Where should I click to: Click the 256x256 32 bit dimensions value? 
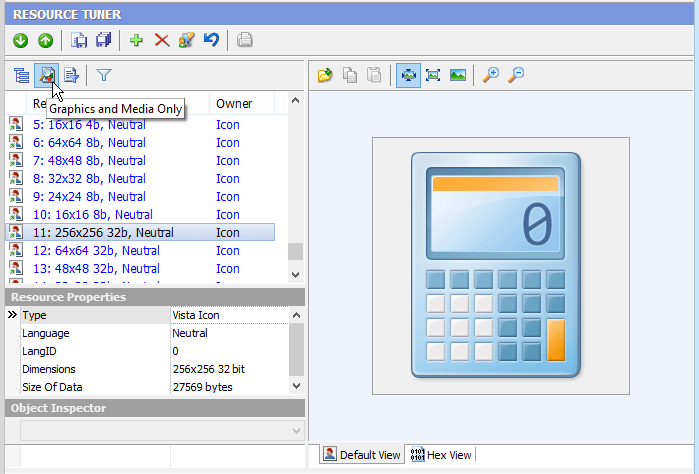pos(209,369)
